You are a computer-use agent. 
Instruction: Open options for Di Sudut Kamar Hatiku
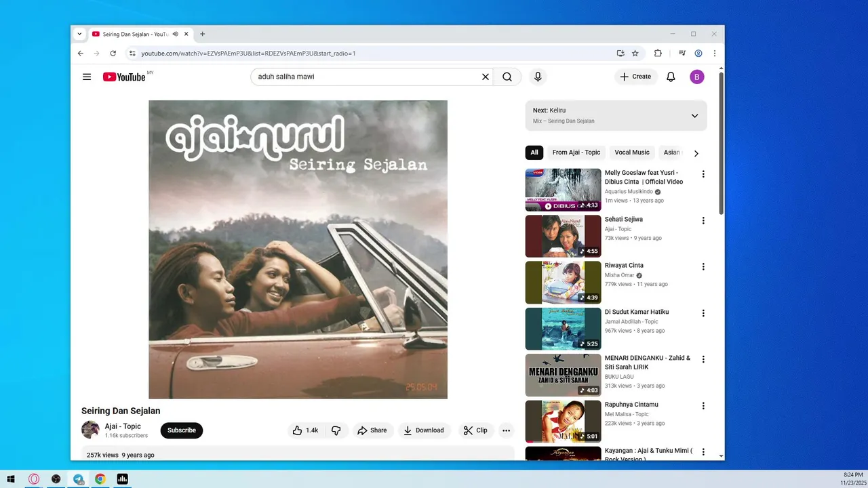point(703,313)
